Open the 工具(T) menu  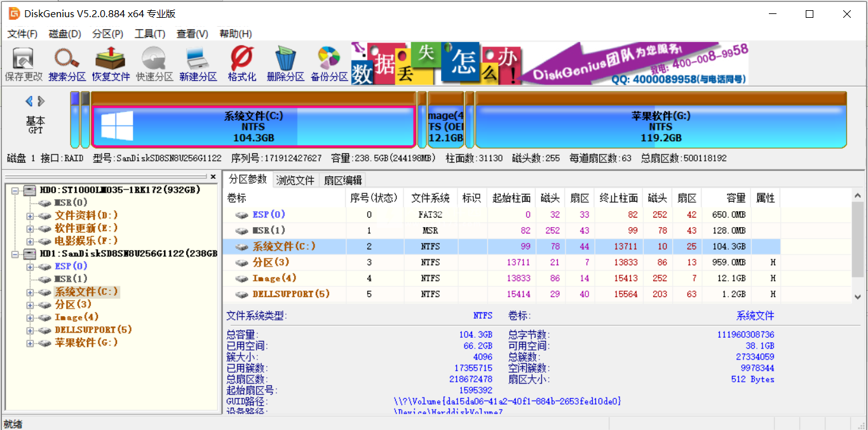tap(150, 34)
